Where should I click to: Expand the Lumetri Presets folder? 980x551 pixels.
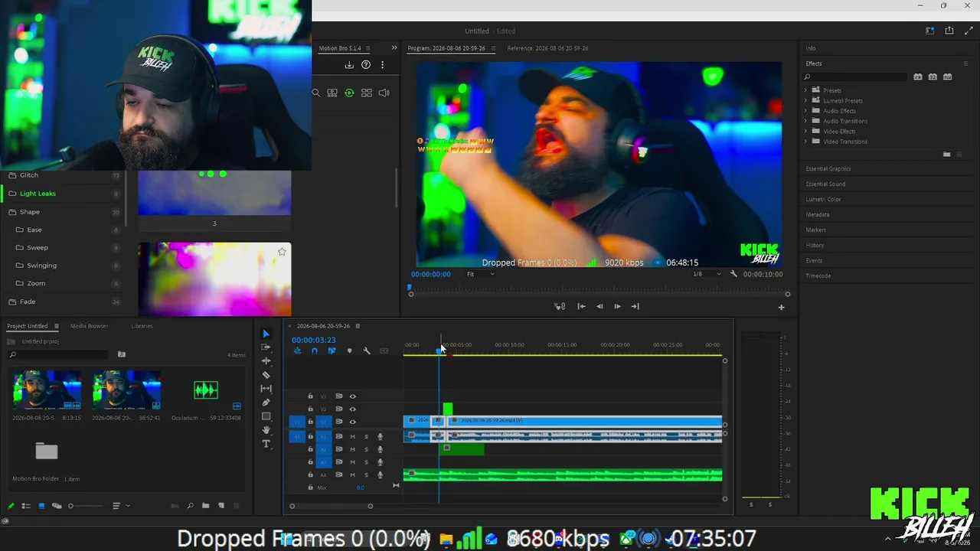(805, 100)
